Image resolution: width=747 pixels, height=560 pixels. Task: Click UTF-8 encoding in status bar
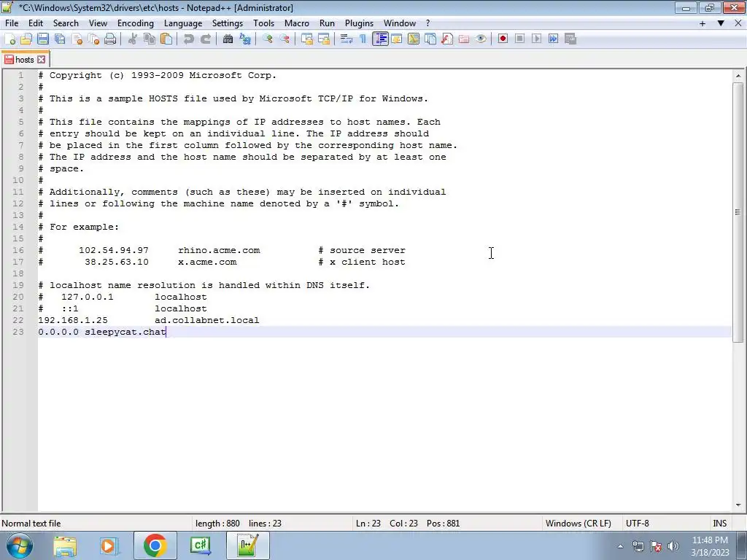click(638, 524)
